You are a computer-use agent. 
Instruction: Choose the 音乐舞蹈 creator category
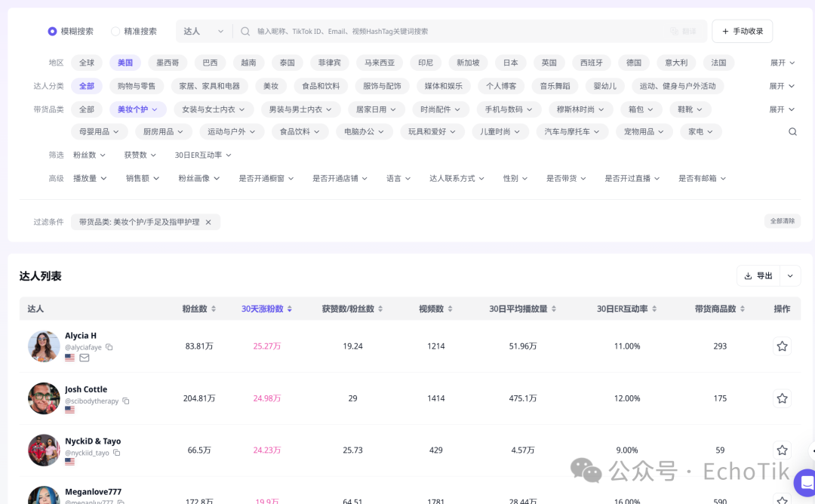555,86
